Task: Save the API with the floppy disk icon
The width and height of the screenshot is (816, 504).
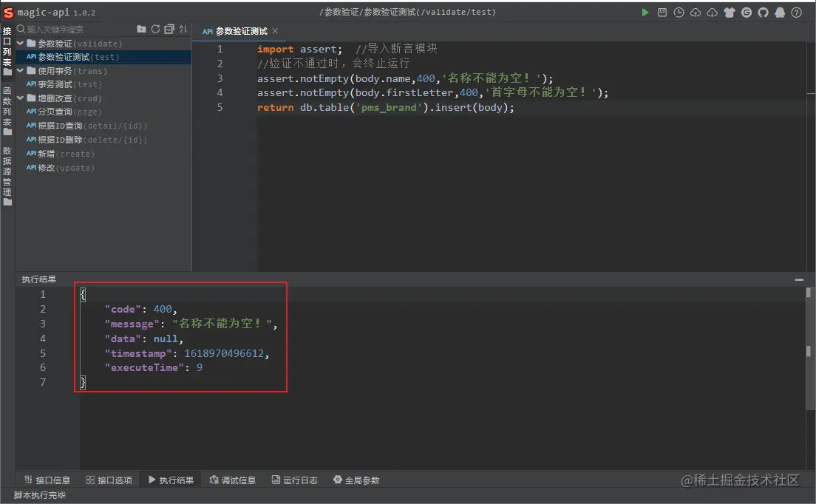Action: tap(662, 13)
